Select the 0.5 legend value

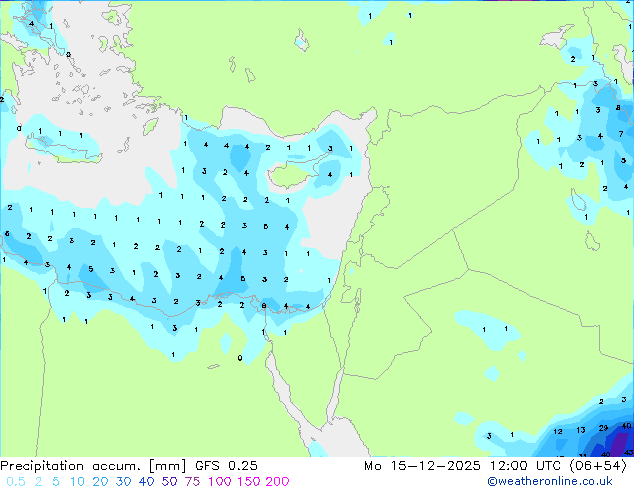point(16,482)
